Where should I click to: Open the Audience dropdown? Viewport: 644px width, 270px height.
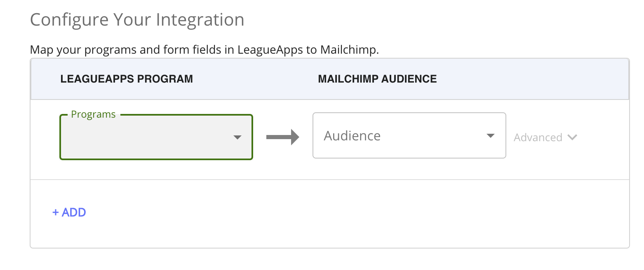coord(409,135)
